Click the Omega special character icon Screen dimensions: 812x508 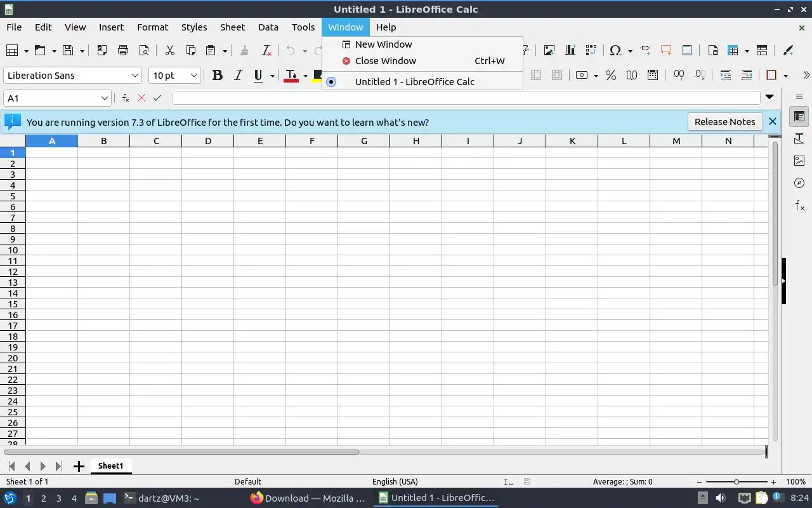(615, 50)
